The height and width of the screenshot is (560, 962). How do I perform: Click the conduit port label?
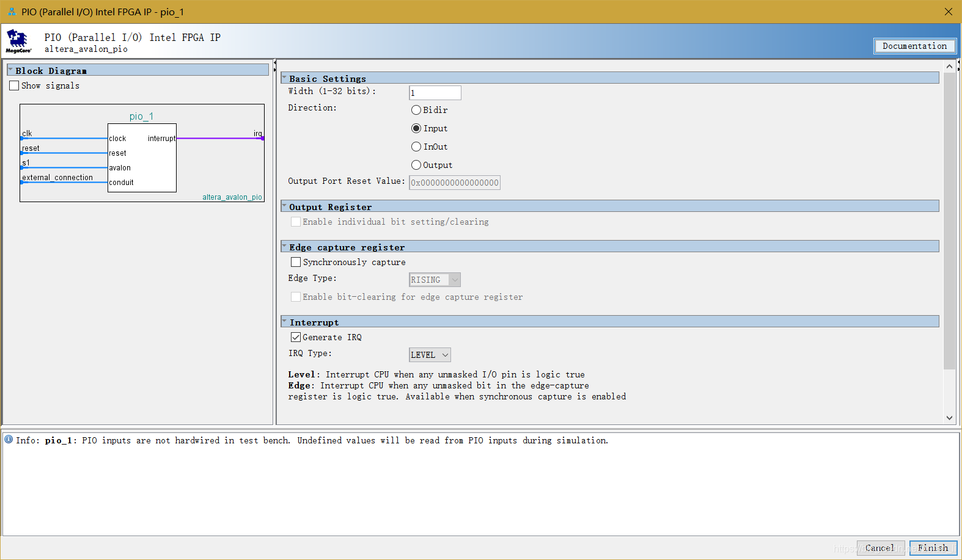(x=121, y=183)
